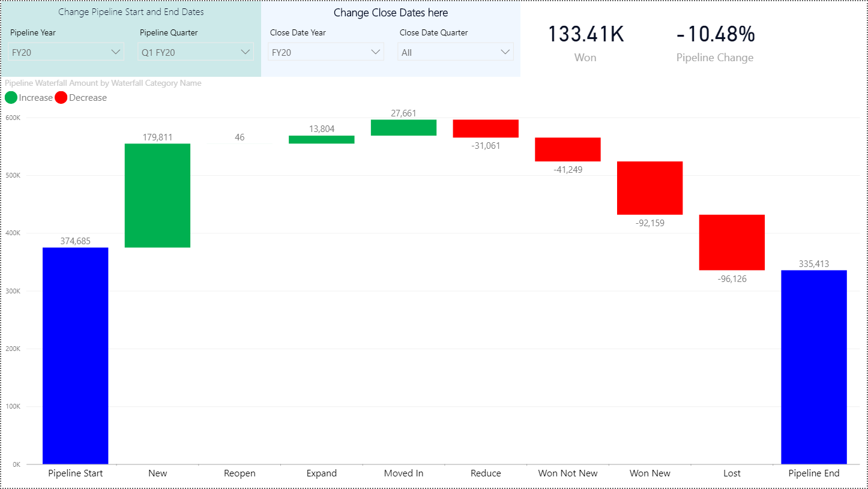Click the 'Won Not New' axis label

point(568,473)
